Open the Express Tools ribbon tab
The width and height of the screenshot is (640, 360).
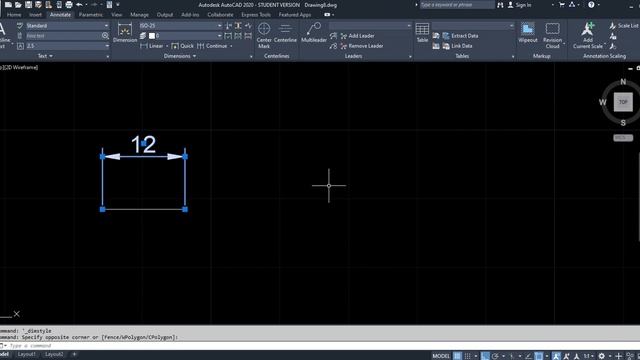point(256,15)
